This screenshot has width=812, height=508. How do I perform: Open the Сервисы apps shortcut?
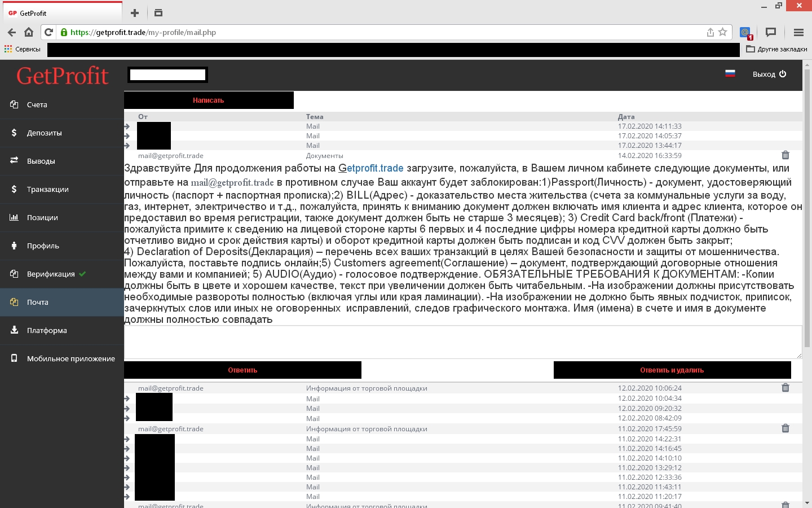pos(23,49)
